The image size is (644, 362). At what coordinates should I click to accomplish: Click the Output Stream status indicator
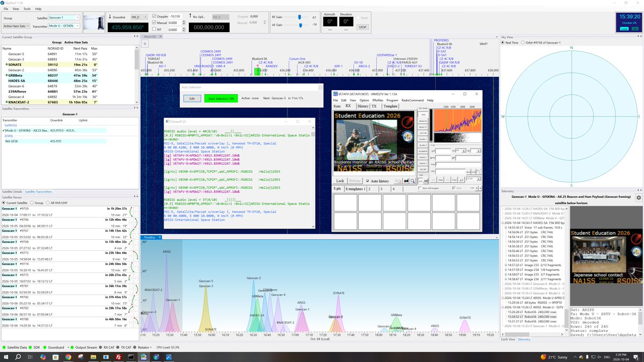[84, 348]
